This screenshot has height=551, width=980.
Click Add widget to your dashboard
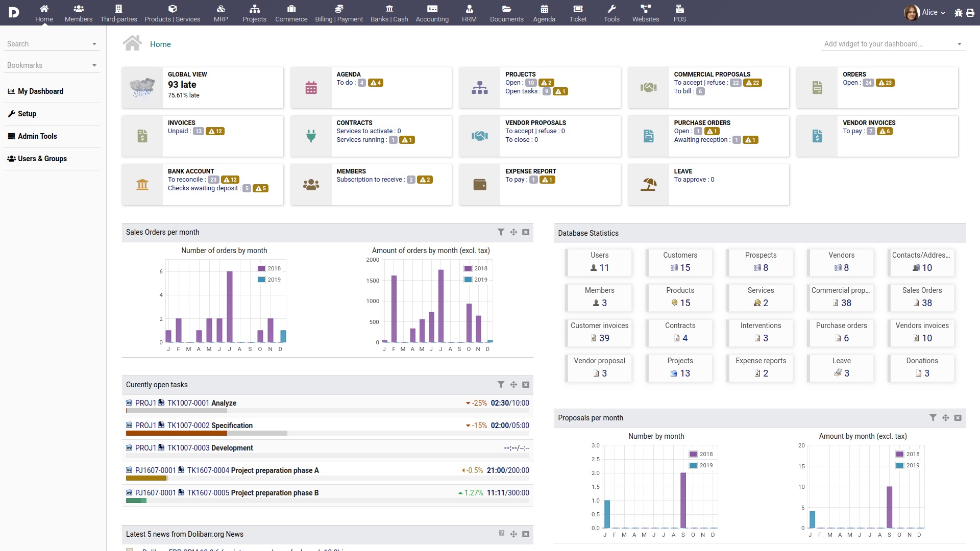click(889, 44)
